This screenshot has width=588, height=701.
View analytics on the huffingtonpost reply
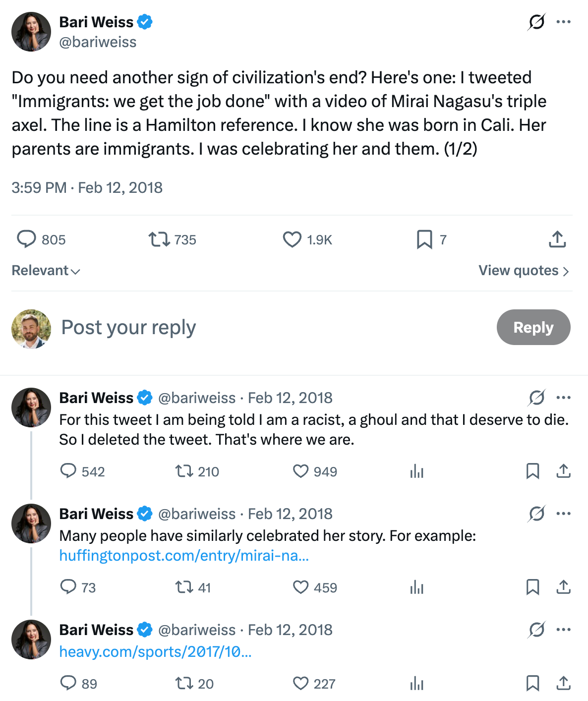[x=416, y=587]
